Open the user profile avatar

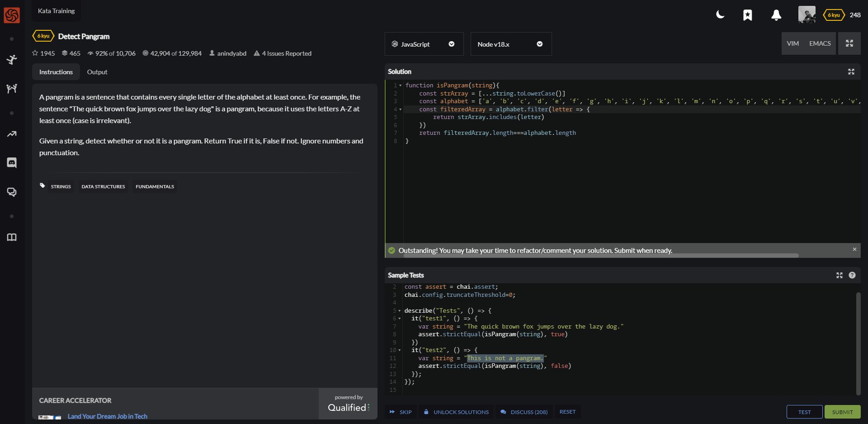(x=807, y=14)
